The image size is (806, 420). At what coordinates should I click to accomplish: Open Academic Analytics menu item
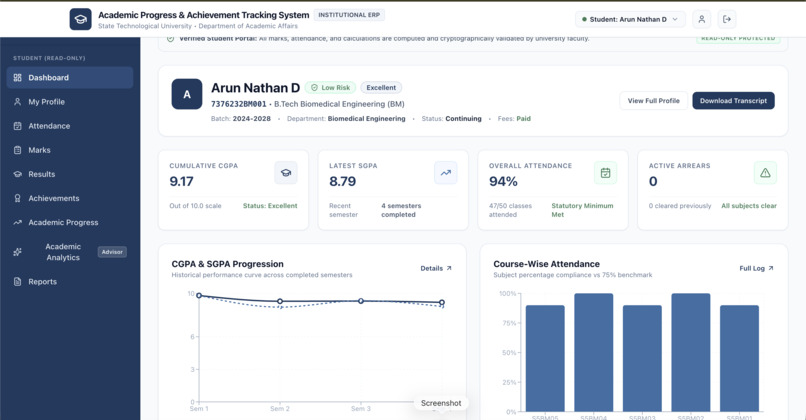pos(70,252)
